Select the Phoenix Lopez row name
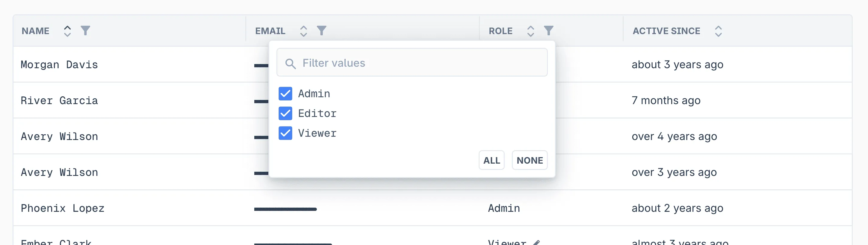The height and width of the screenshot is (245, 868). click(x=63, y=208)
